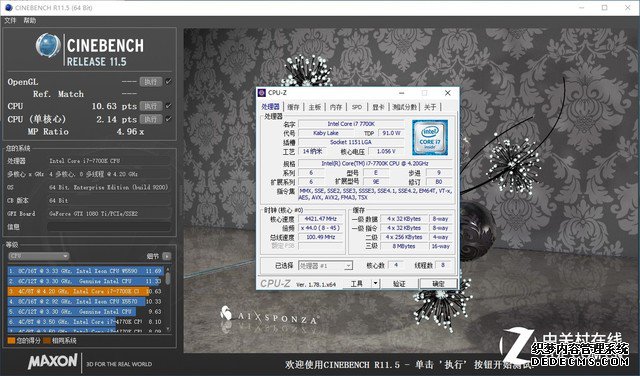Open the processor selection dropdown in CPU-Z
This screenshot has height=376, width=640.
tap(325, 266)
